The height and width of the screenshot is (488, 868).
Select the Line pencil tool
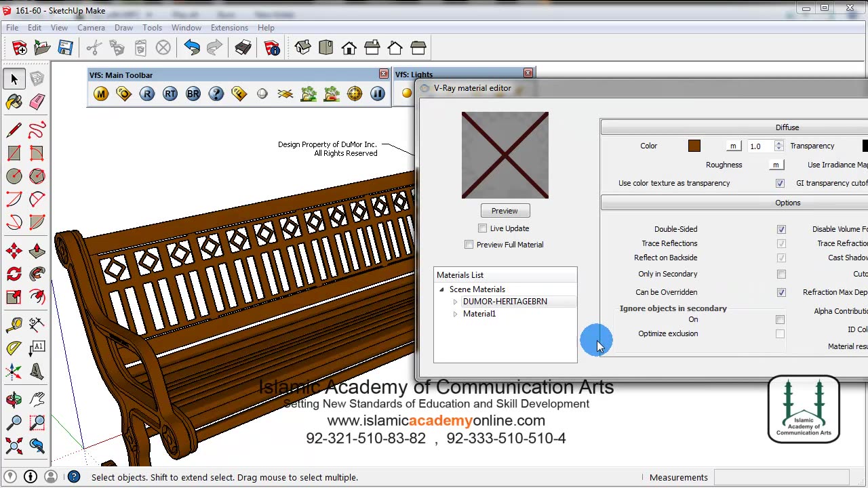(14, 130)
